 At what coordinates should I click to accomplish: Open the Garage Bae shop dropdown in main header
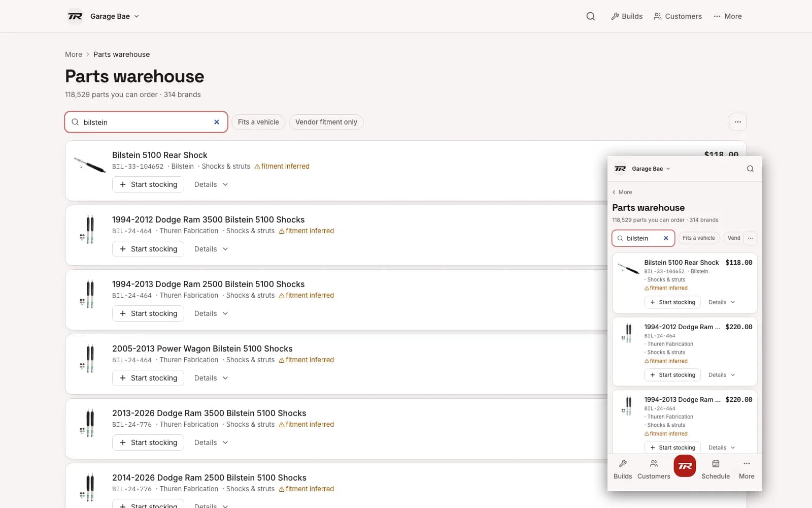(x=115, y=16)
